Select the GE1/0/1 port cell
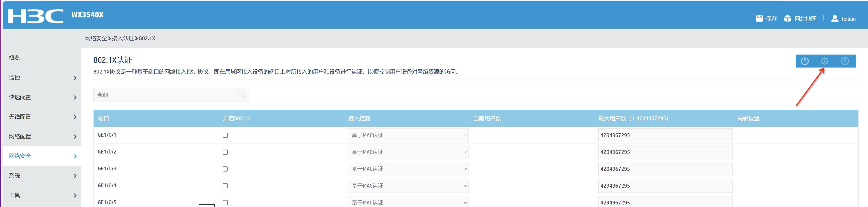 (107, 135)
